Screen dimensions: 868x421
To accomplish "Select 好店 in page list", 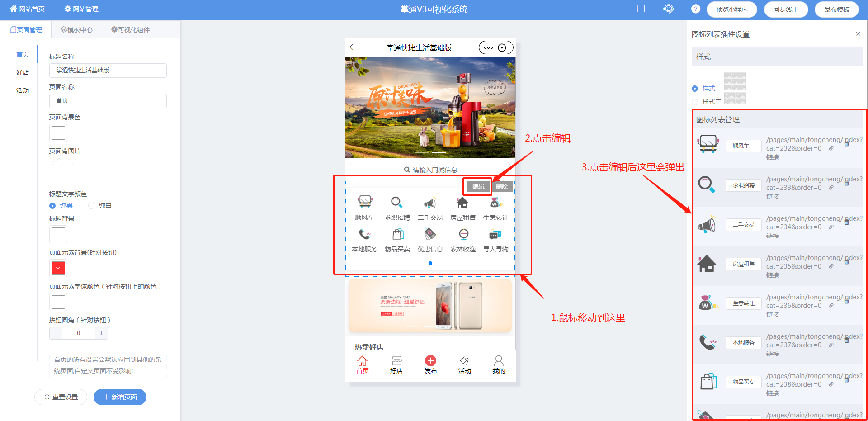I will click(23, 72).
